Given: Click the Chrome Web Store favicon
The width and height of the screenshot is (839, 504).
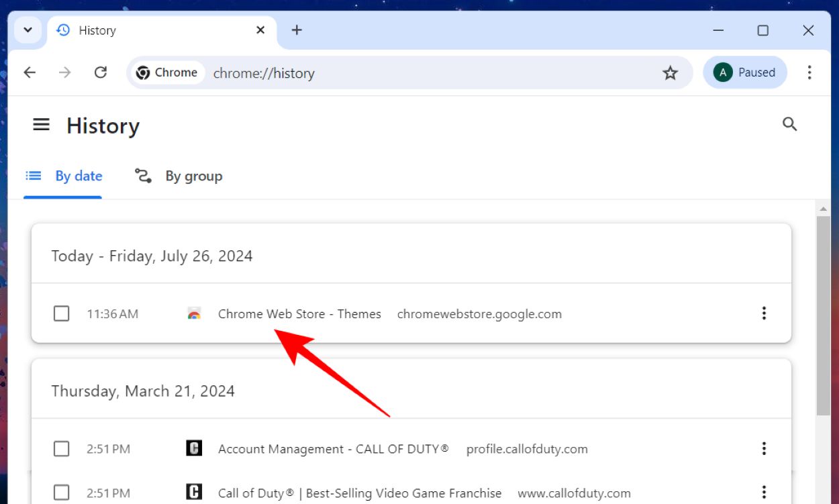Looking at the screenshot, I should click(194, 313).
